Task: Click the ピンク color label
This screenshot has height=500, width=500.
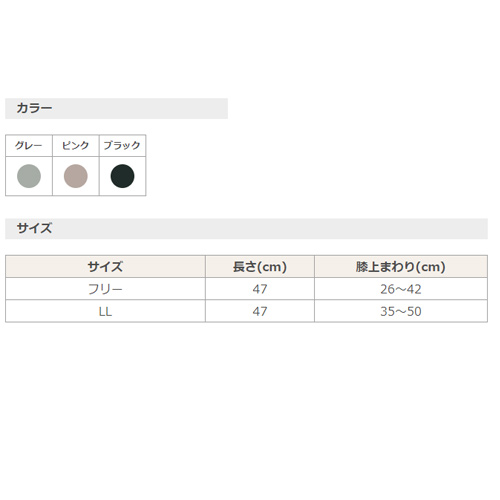Action: click(x=76, y=145)
